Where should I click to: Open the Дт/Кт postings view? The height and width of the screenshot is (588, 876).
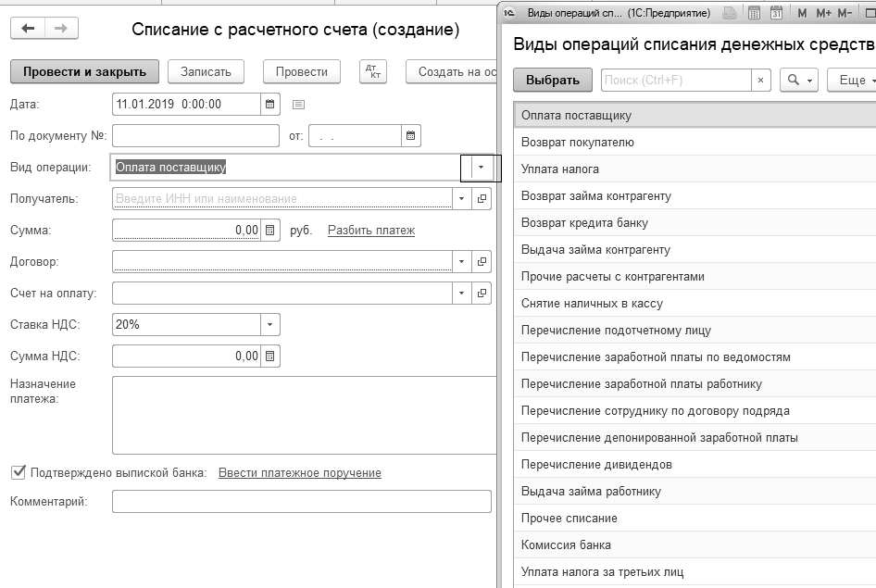point(371,71)
